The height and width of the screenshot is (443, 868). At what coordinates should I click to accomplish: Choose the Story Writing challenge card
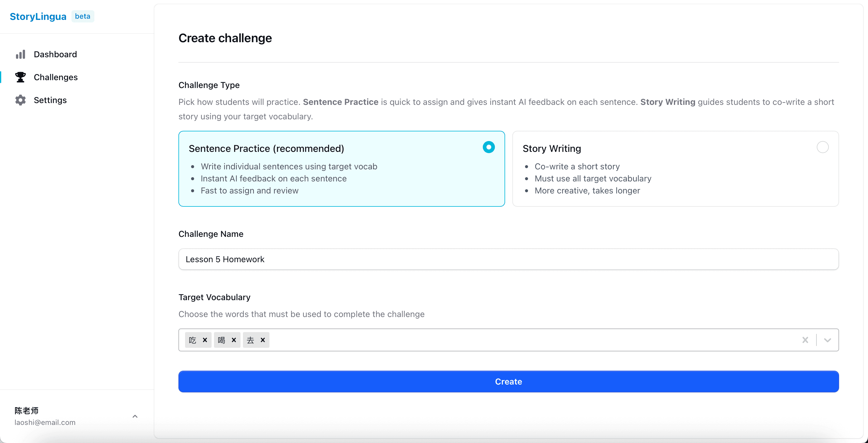(x=675, y=169)
